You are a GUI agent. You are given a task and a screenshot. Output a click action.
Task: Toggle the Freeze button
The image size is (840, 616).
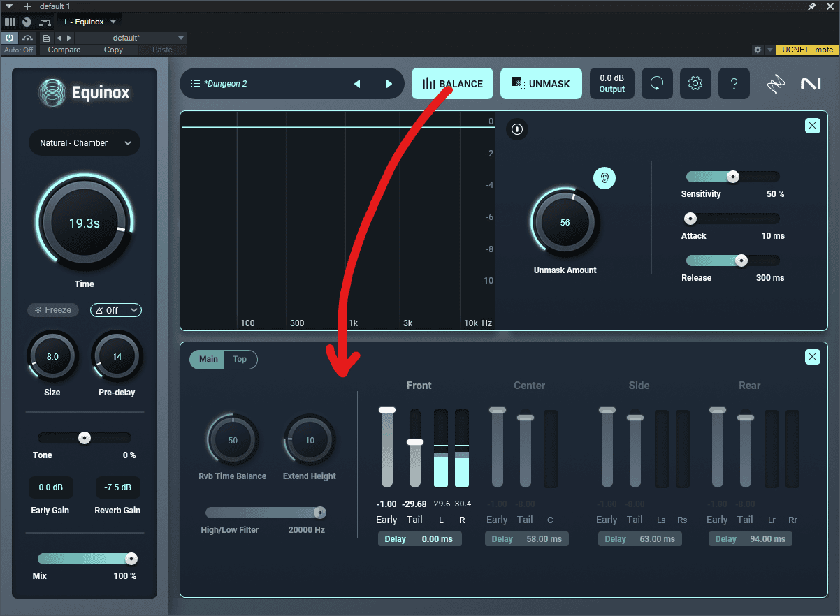coord(53,310)
